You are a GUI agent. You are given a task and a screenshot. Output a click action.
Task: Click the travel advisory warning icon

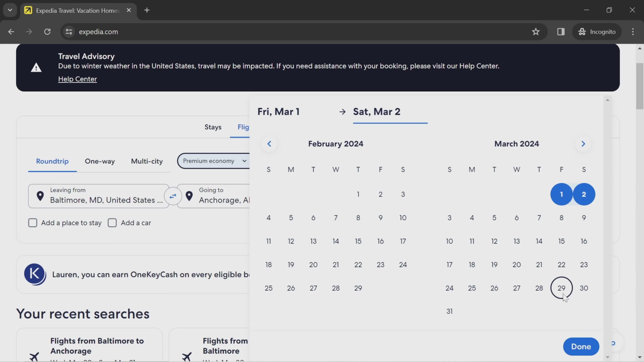click(x=36, y=67)
